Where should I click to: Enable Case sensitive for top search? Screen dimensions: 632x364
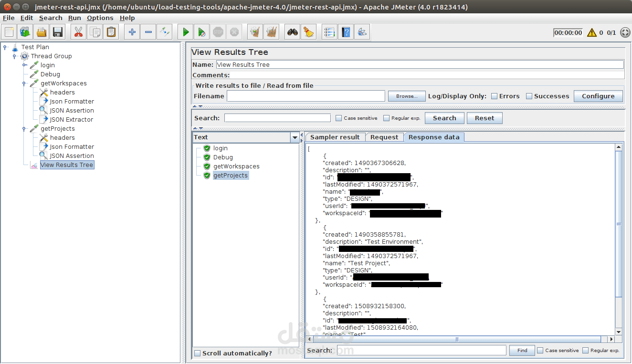coord(339,118)
